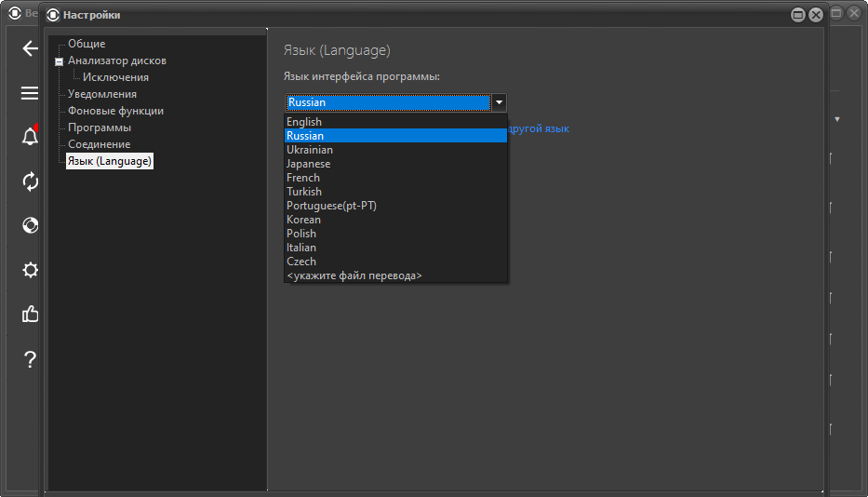Click the circular globe-like sidebar icon

coord(30,225)
